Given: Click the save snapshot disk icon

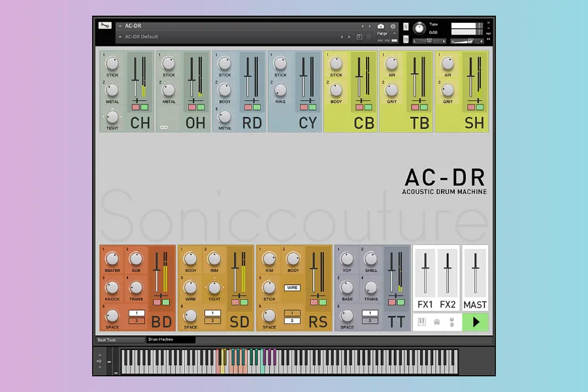Looking at the screenshot, I should [x=359, y=37].
